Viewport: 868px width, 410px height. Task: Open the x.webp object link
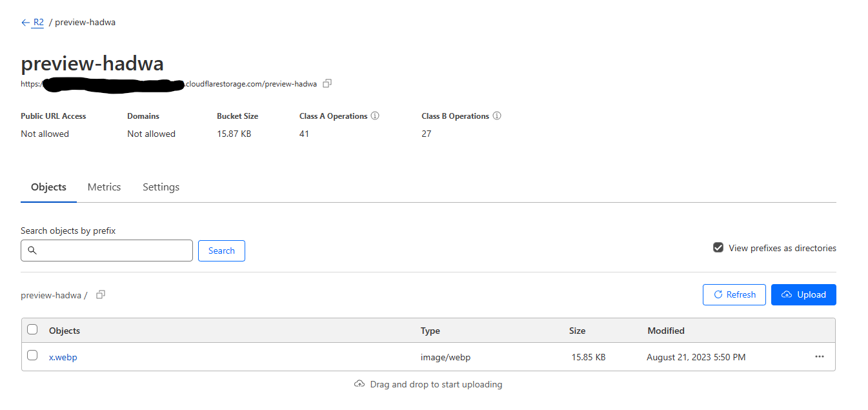(x=63, y=357)
